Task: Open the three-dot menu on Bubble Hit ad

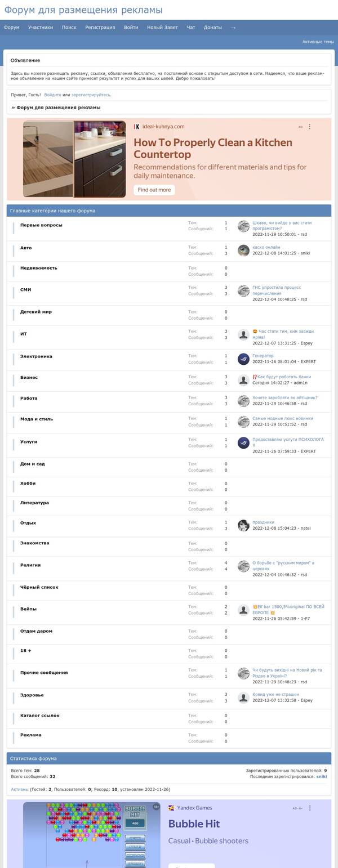Action: click(x=309, y=808)
